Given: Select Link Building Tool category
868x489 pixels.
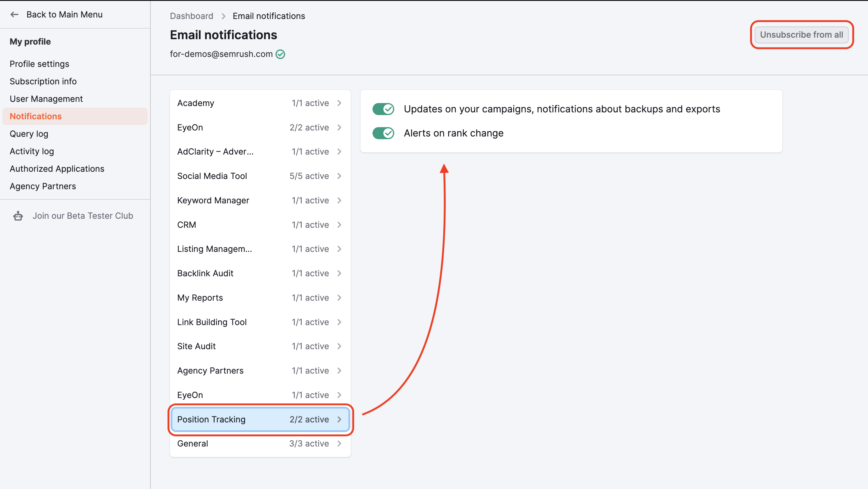Looking at the screenshot, I should click(260, 322).
